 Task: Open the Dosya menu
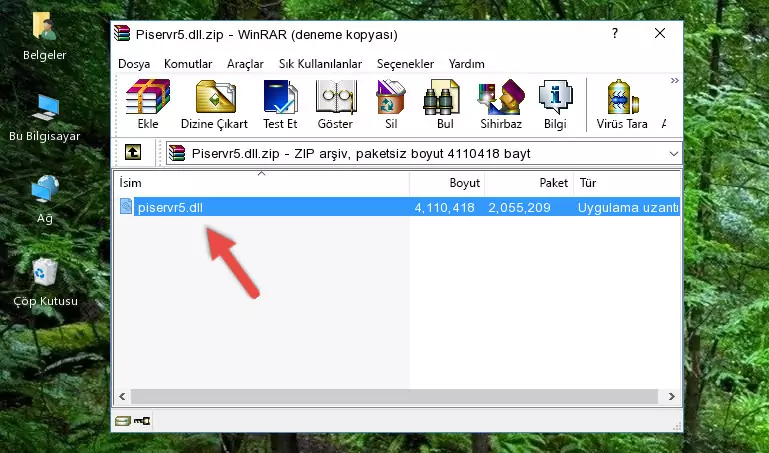134,64
